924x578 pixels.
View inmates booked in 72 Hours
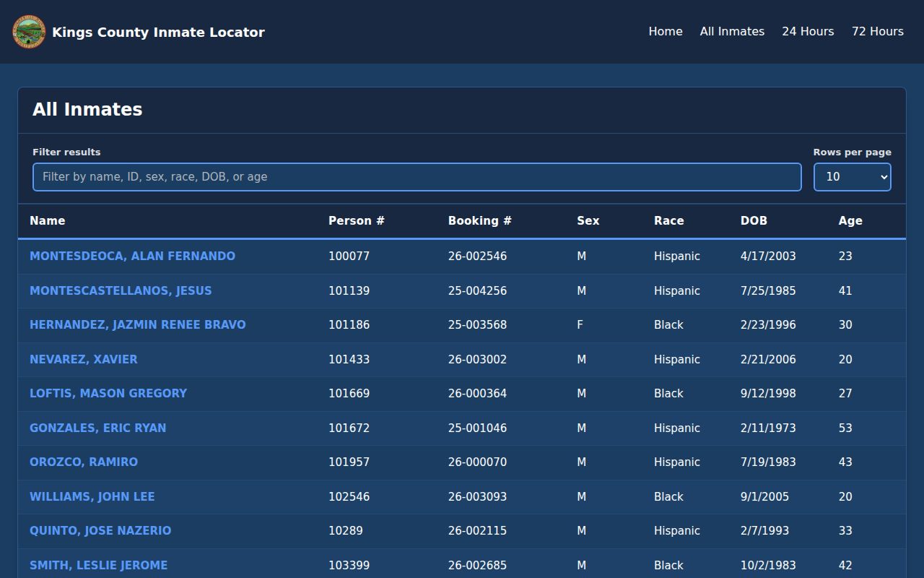pos(878,32)
